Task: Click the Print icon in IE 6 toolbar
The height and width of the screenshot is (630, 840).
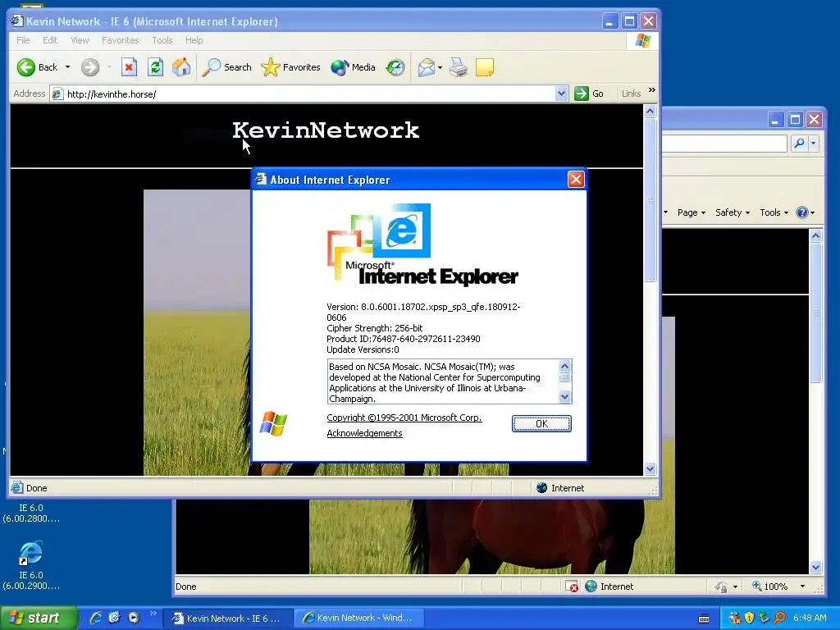Action: coord(459,67)
